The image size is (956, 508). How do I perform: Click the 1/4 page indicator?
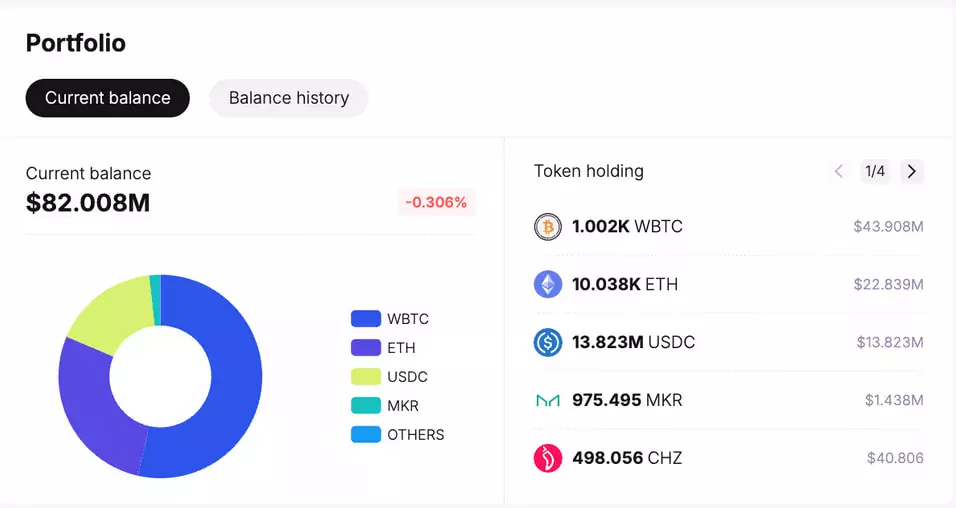point(875,171)
